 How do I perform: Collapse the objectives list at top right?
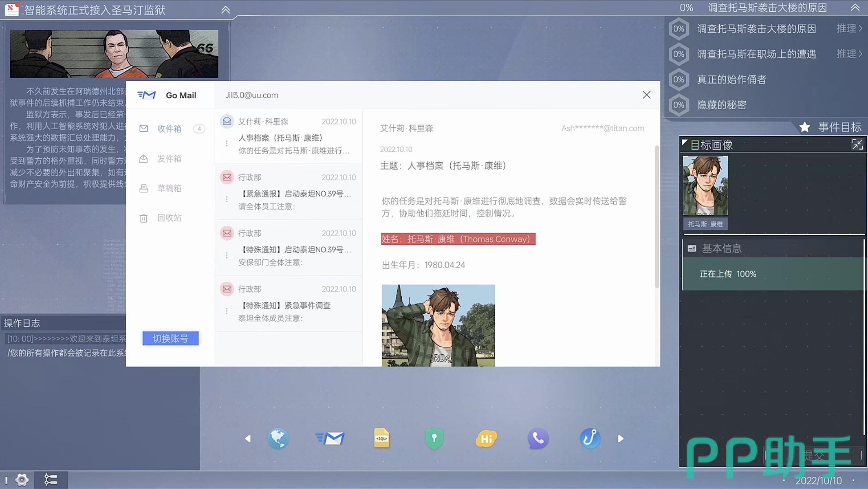point(855,7)
